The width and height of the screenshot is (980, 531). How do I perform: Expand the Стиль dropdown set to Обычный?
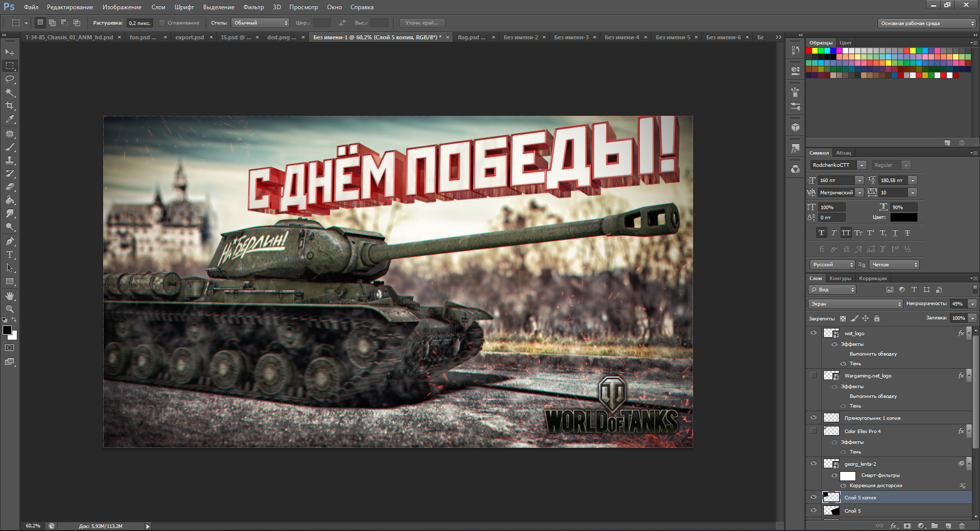(x=260, y=23)
